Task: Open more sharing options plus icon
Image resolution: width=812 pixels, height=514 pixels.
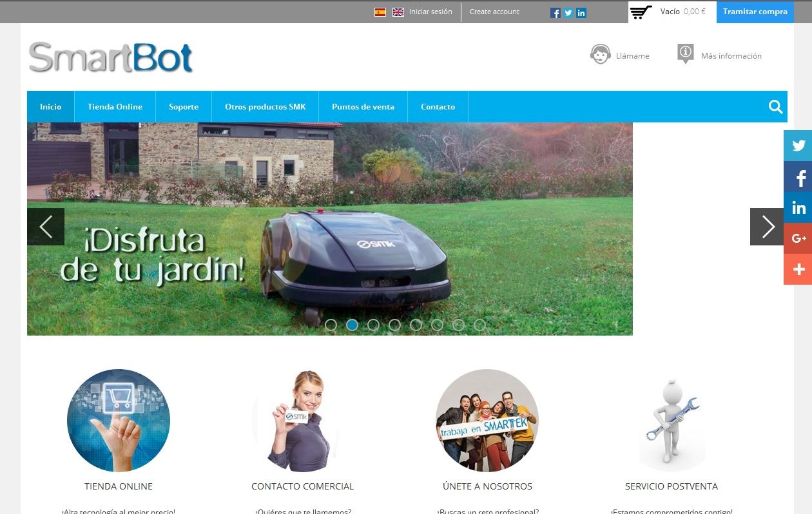Action: click(798, 269)
